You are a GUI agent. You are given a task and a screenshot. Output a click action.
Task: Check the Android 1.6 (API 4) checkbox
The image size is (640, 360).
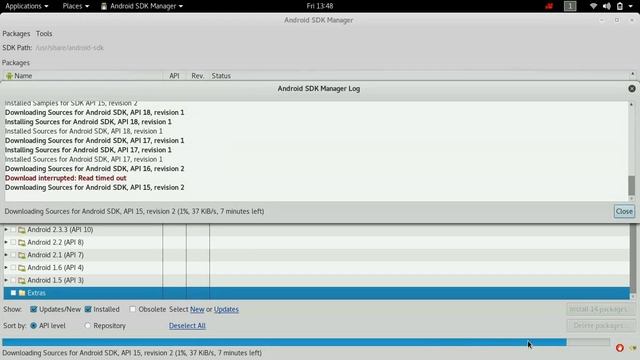point(13,268)
